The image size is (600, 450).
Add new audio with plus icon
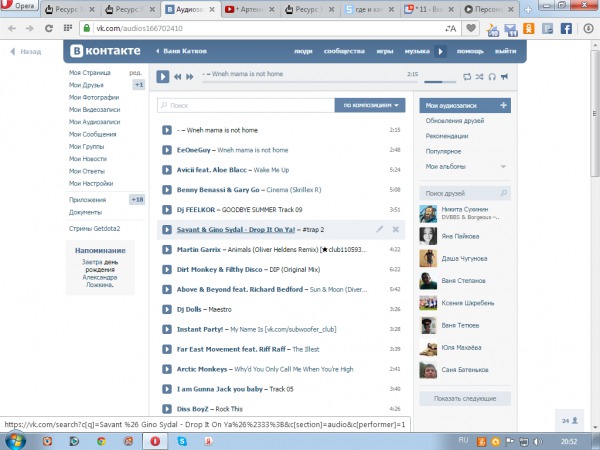pos(504,105)
